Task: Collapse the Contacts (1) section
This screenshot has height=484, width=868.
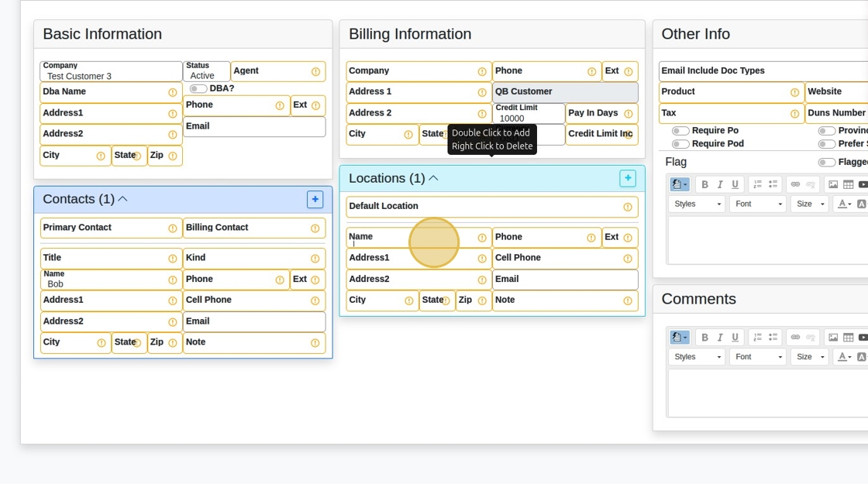Action: (122, 199)
